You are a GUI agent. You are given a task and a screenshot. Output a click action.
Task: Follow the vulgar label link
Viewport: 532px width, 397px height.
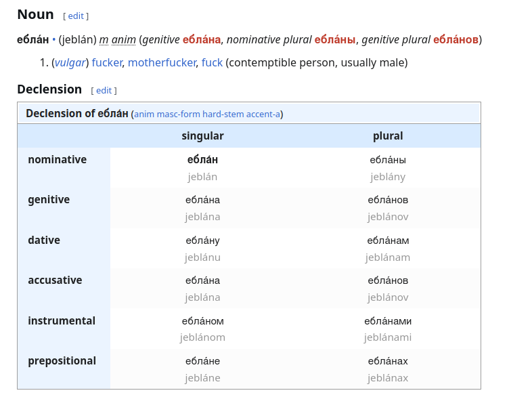pyautogui.click(x=70, y=62)
